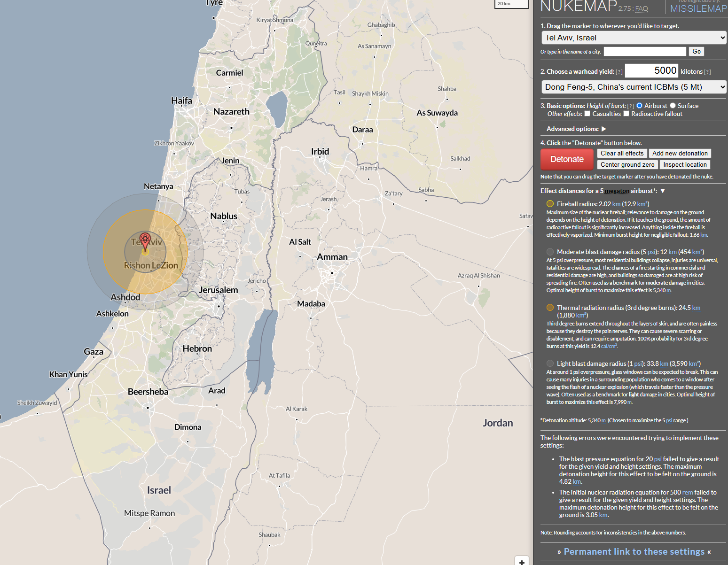Click the Nazareth label on the map

(231, 112)
